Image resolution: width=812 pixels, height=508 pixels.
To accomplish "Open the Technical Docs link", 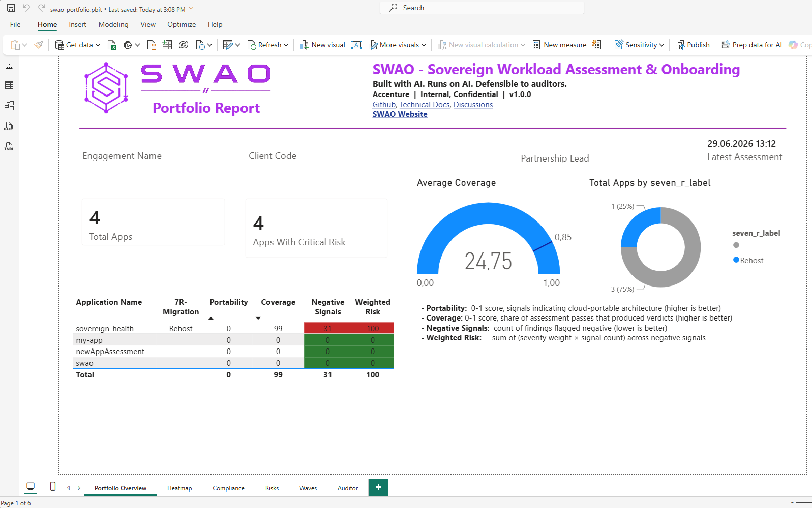I will [x=425, y=105].
